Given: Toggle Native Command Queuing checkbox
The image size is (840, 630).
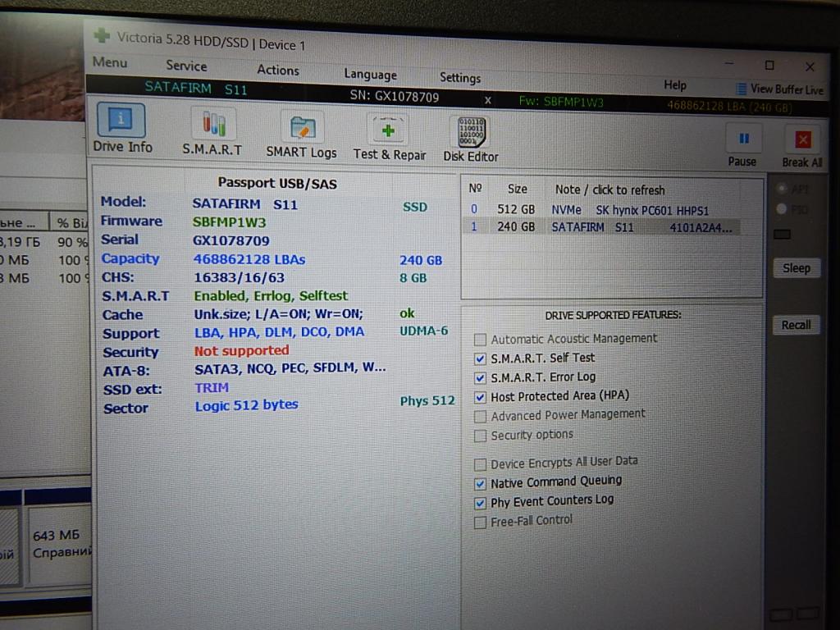Looking at the screenshot, I should (x=480, y=484).
